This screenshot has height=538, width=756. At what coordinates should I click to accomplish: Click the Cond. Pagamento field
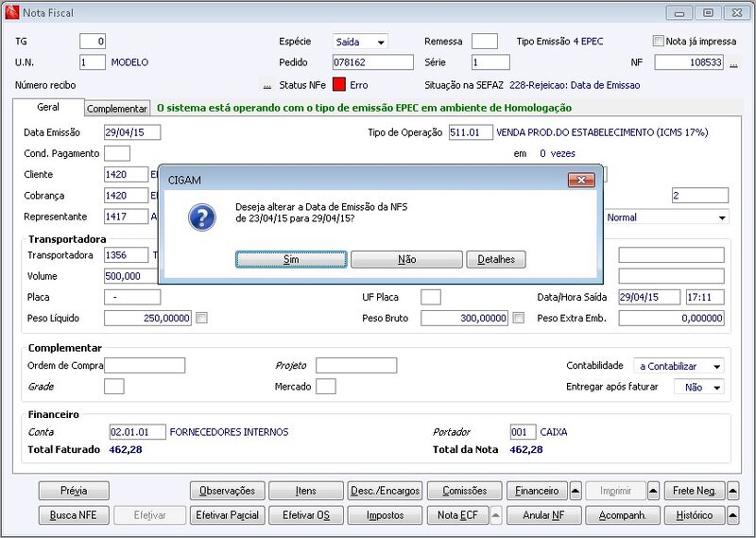coord(117,153)
